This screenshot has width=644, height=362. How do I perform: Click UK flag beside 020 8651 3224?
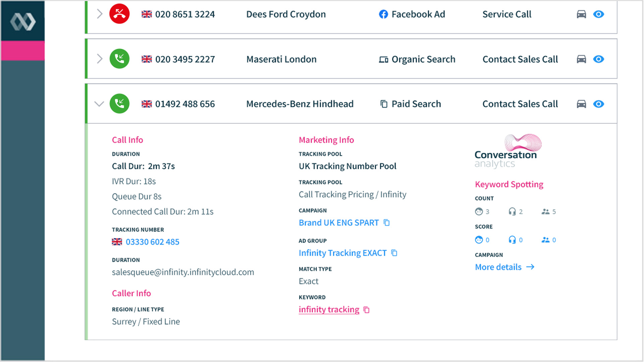pyautogui.click(x=147, y=14)
